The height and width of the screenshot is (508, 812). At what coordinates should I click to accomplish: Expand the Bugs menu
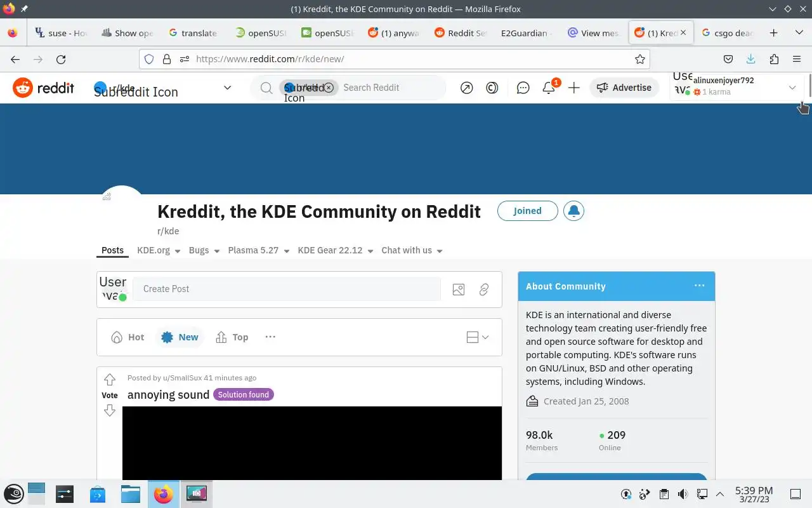coord(204,250)
